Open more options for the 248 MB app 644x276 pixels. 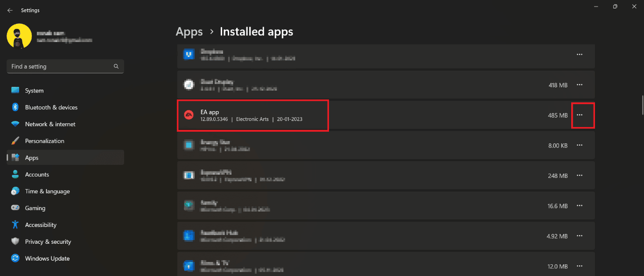tap(580, 176)
